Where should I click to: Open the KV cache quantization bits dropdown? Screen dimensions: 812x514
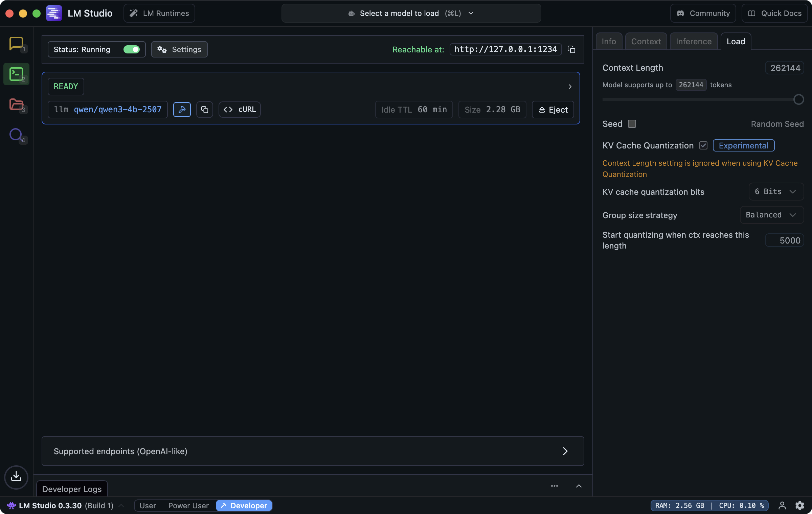coord(776,191)
